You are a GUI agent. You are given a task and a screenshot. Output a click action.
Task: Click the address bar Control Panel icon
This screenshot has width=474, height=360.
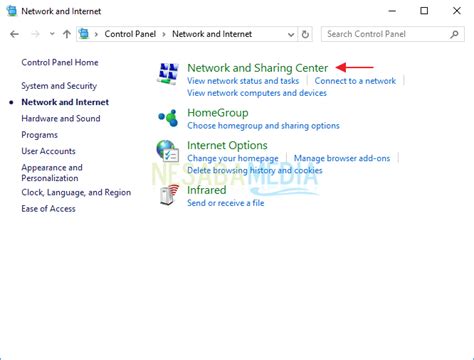[84, 34]
